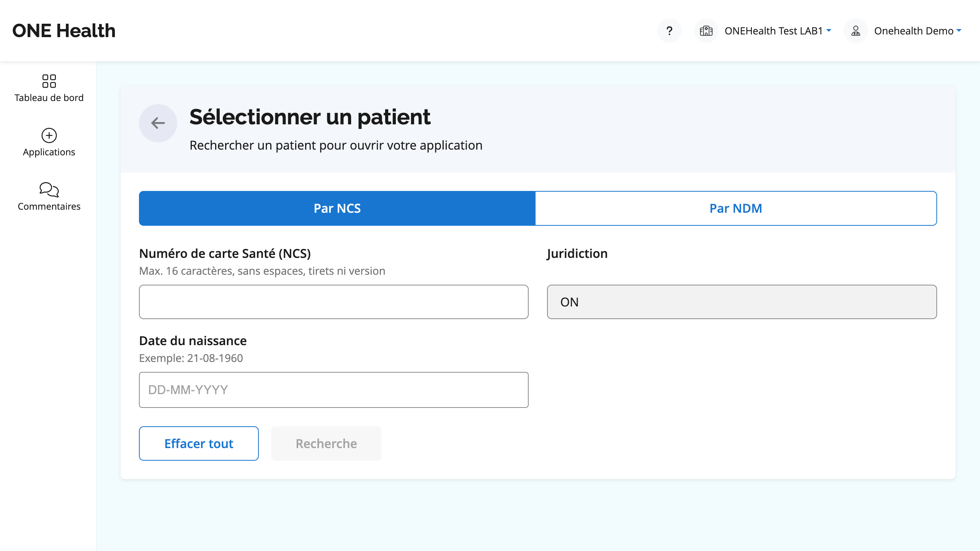Click Numéro de carte Santé (NCS) label
Screen dimensions: 980x551
click(x=225, y=253)
